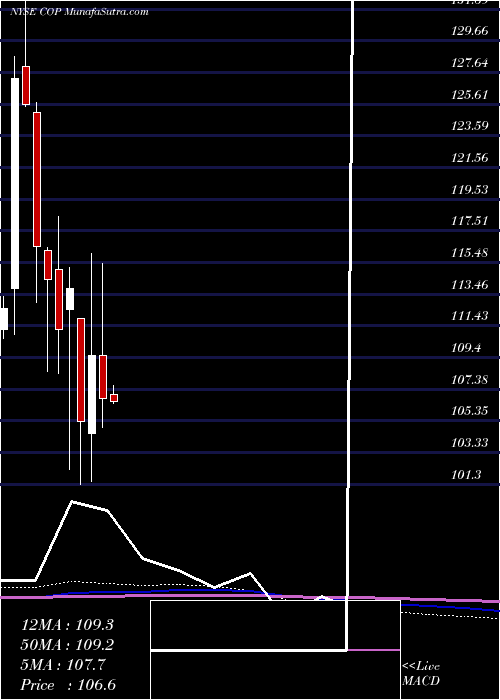Image resolution: width=500 pixels, height=700 pixels.
Task: Click the NYSE COP MunafaSutra.com chart title
Action: (79, 12)
